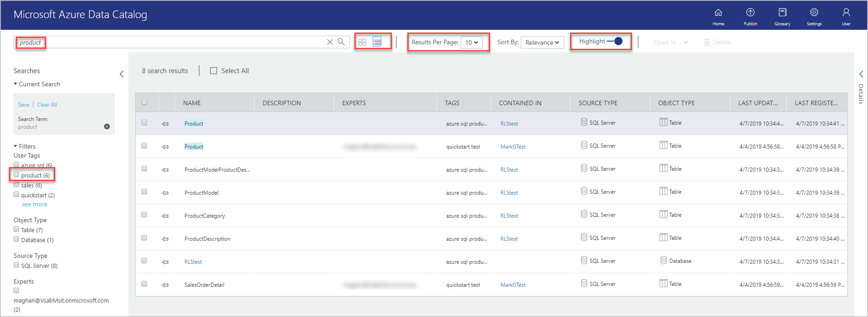Check the Table (7) filter
This screenshot has width=868, height=317.
(16, 229)
